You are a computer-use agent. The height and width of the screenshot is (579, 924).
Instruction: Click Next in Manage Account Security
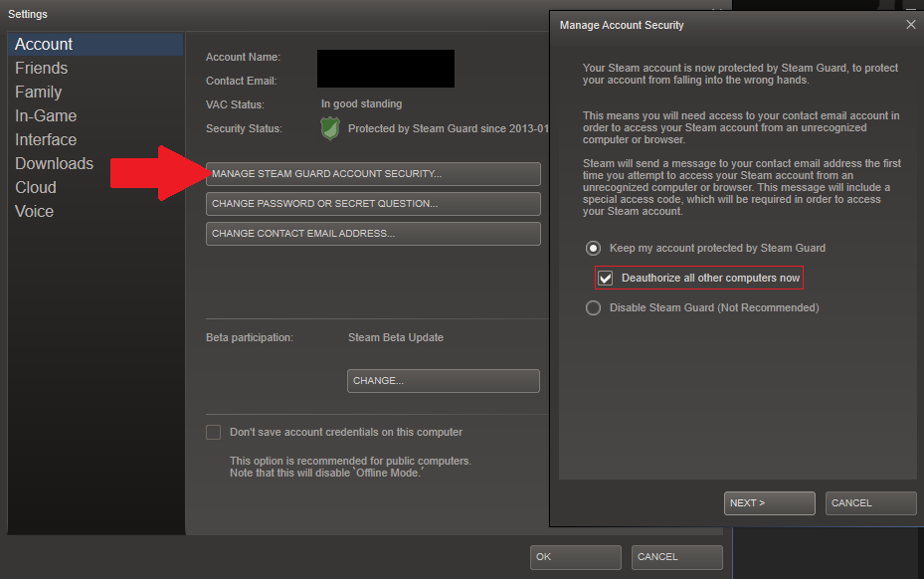pos(769,503)
